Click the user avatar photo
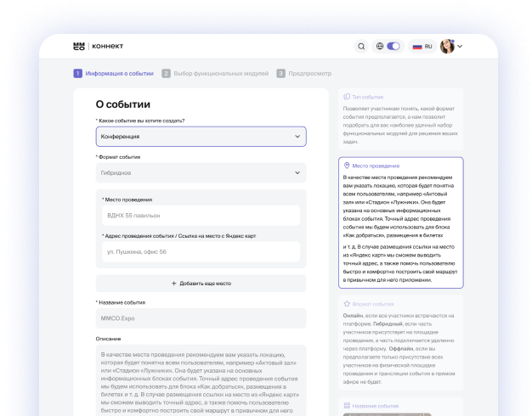Viewport: 532px width, 416px height. click(447, 46)
